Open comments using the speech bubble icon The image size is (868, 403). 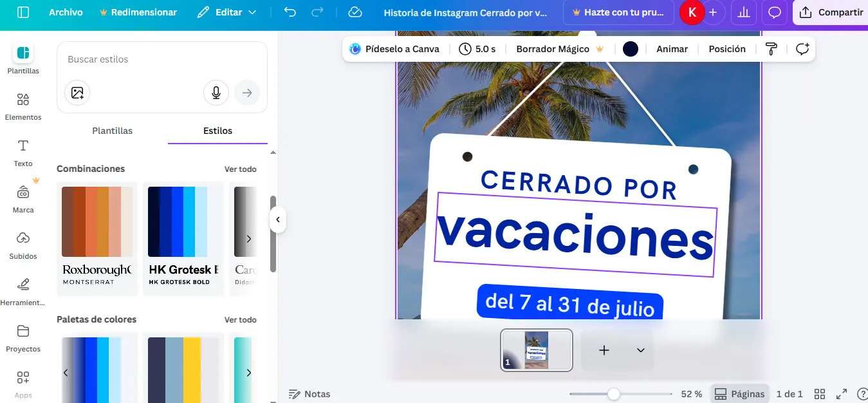point(774,12)
